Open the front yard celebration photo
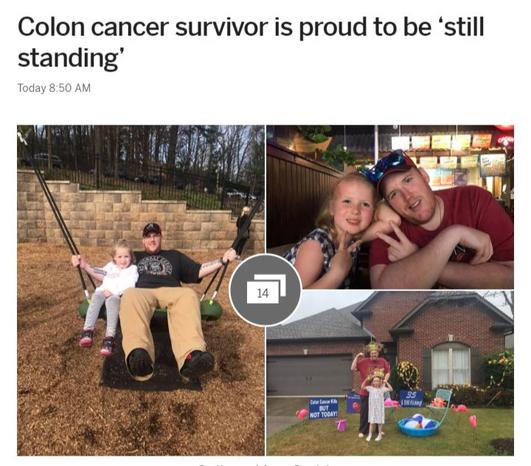Viewport: 531px width, 466px height. pyautogui.click(x=390, y=373)
